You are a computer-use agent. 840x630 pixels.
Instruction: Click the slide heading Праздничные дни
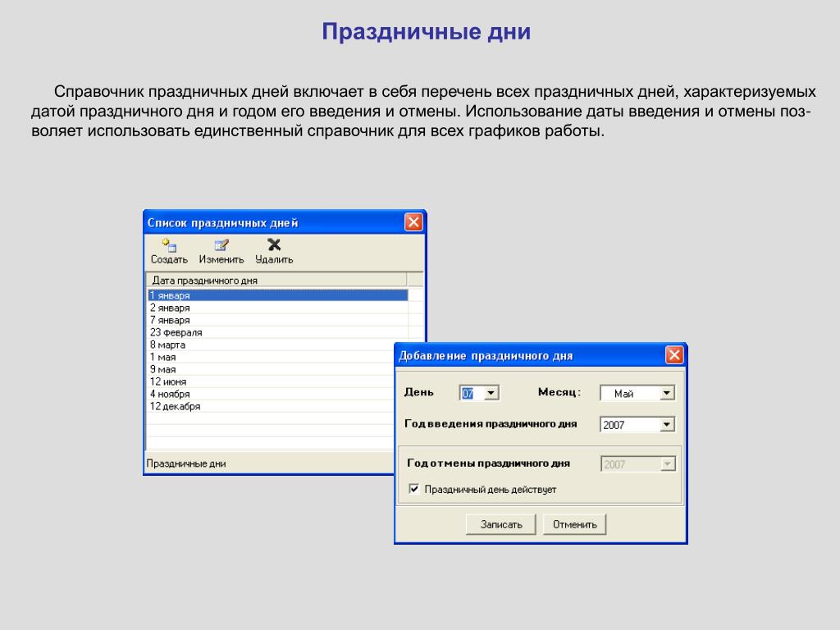coord(426,32)
